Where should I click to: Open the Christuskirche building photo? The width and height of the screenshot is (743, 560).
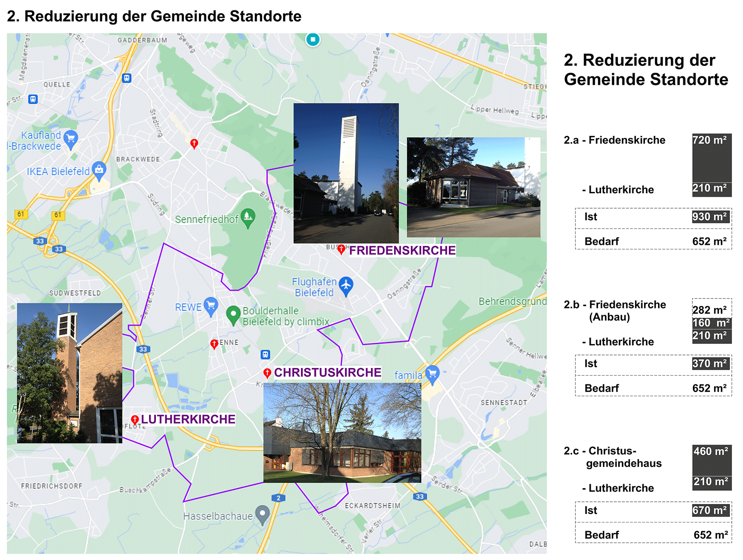click(342, 433)
